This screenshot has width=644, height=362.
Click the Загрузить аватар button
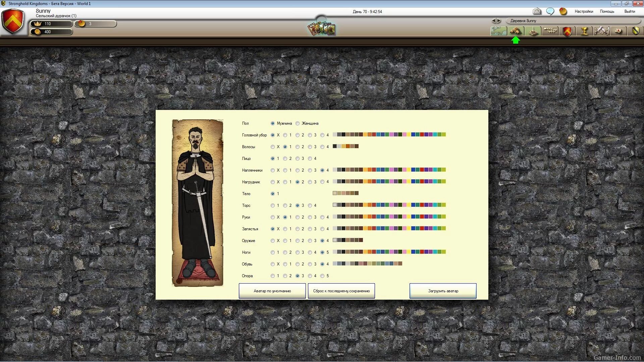click(x=443, y=291)
